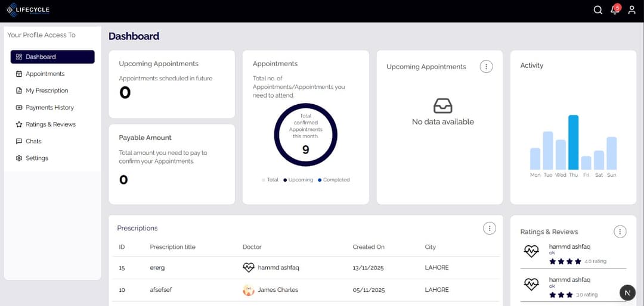Open prescription titled ererg
This screenshot has width=644, height=306.
point(157,268)
